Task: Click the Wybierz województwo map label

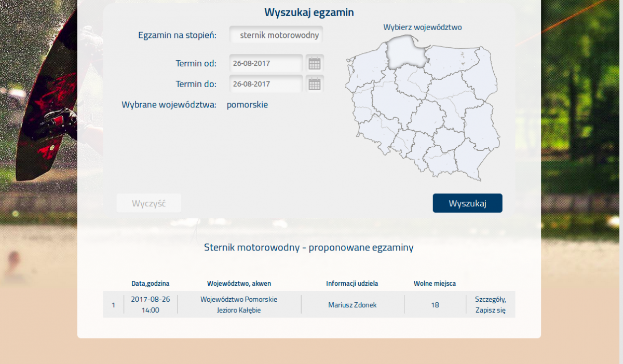Action: tap(423, 27)
